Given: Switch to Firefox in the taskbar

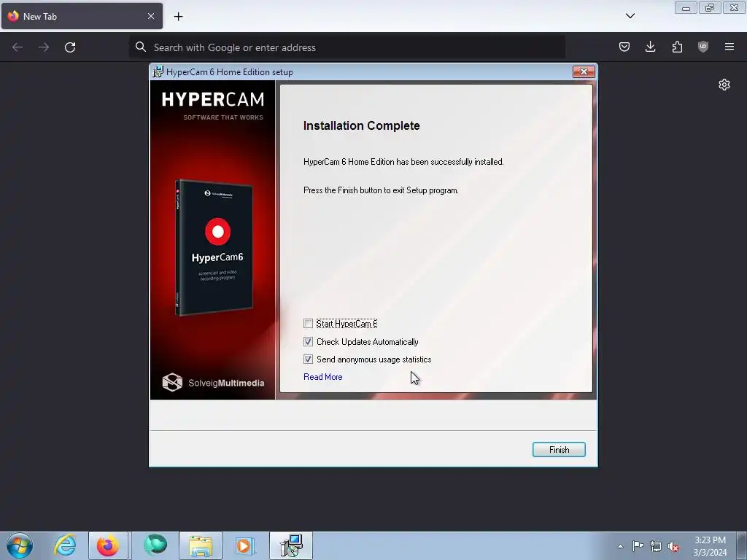Looking at the screenshot, I should pyautogui.click(x=108, y=545).
